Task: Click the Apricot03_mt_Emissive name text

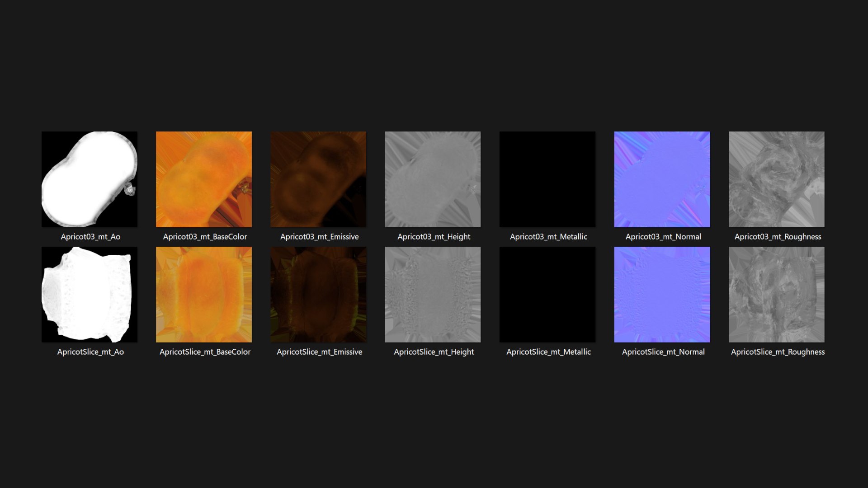Action: 319,237
